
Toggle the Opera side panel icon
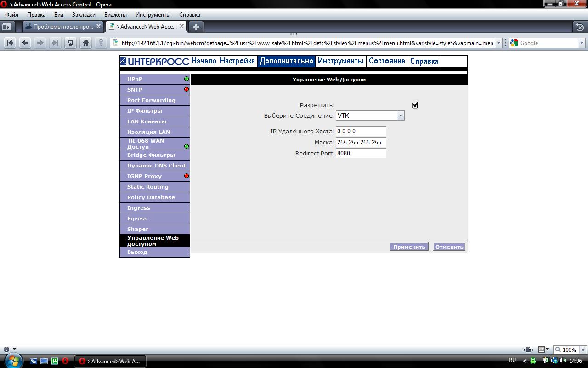click(x=7, y=27)
